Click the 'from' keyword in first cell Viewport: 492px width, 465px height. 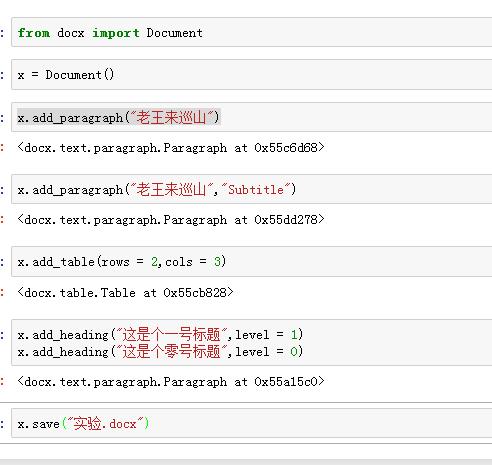34,33
